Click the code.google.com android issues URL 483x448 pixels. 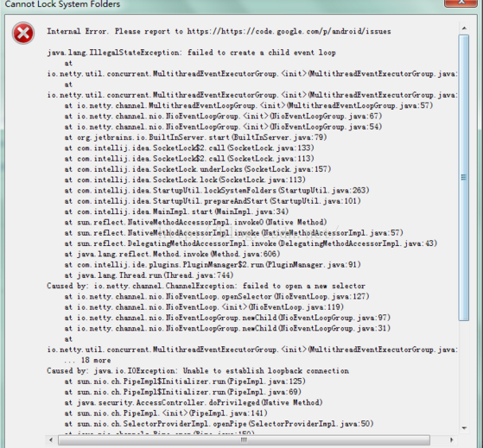click(x=289, y=31)
